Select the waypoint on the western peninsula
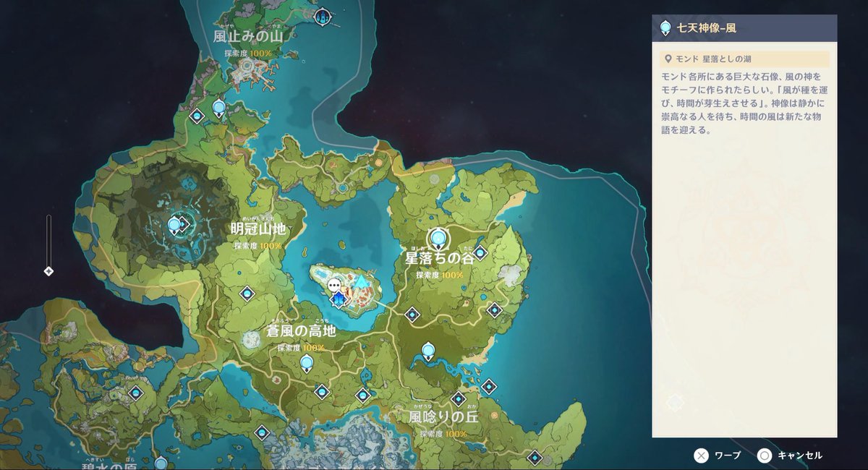Image resolution: width=868 pixels, height=470 pixels. tap(135, 393)
